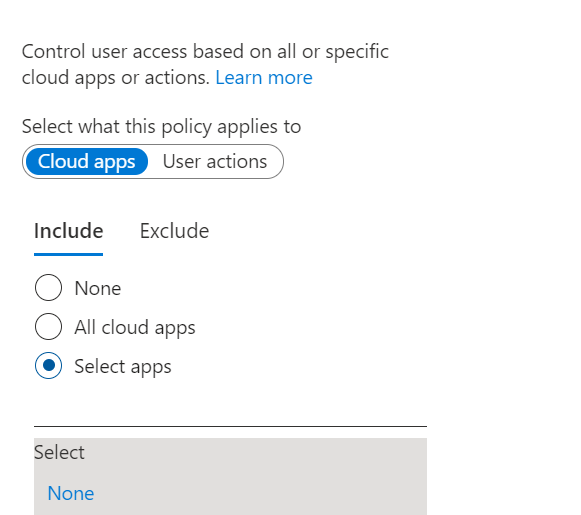Click the filled Select apps radio circle
Image resolution: width=581 pixels, height=515 pixels.
point(49,365)
